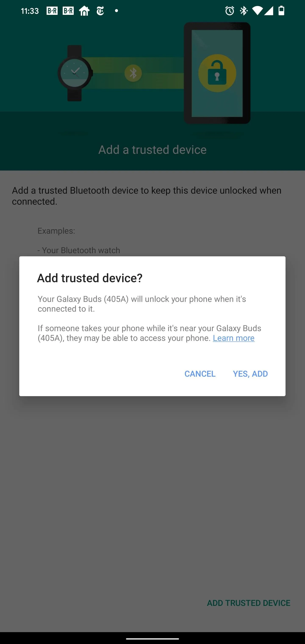Tap the second Bleacher Report notification icon
305x644 pixels.
point(68,11)
